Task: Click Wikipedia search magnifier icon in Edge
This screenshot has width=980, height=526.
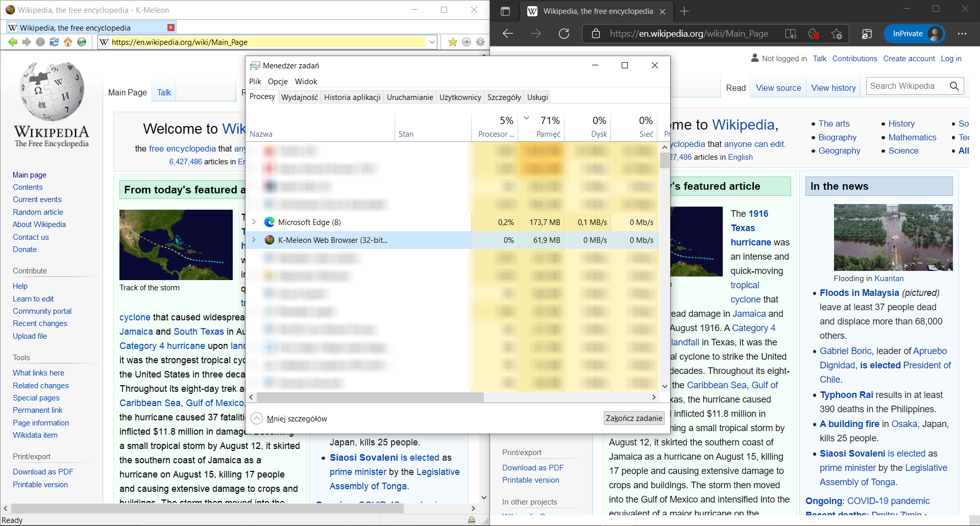Action: point(954,86)
